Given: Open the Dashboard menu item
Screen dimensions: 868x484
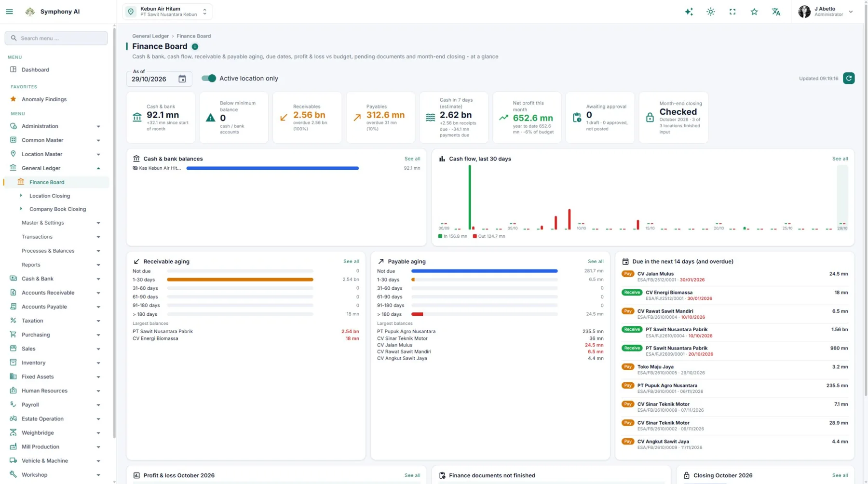Looking at the screenshot, I should pyautogui.click(x=55, y=70).
